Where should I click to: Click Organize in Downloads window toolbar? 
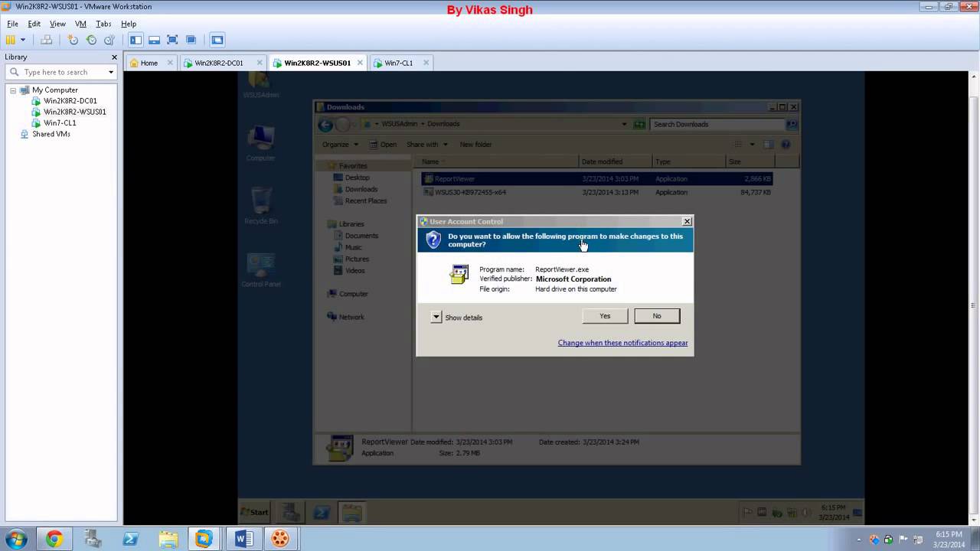pyautogui.click(x=340, y=145)
